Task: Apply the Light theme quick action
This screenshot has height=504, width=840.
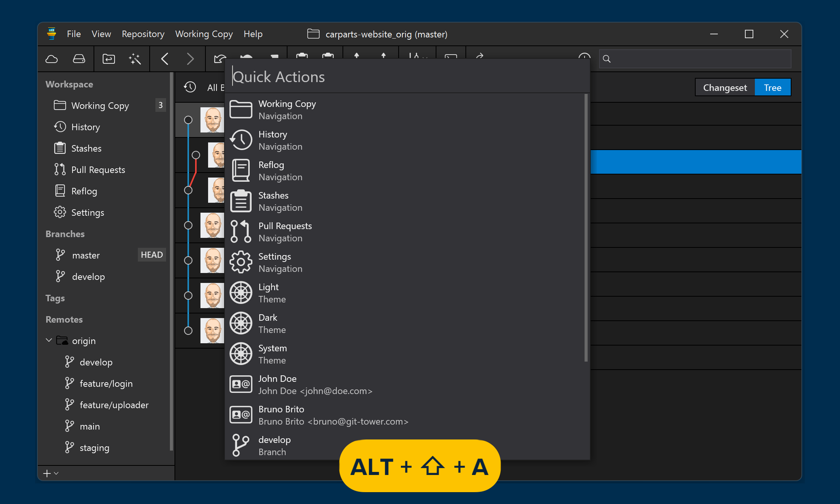Action: tap(268, 293)
